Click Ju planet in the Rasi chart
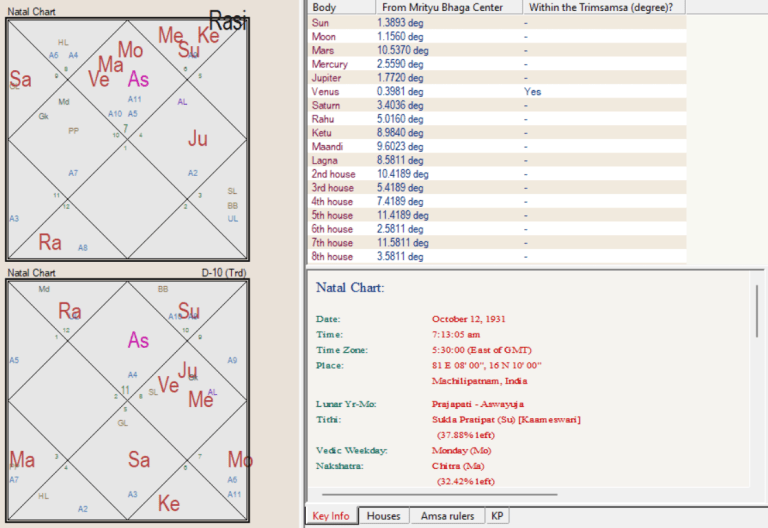Screen dimensions: 768x528 coord(198,139)
